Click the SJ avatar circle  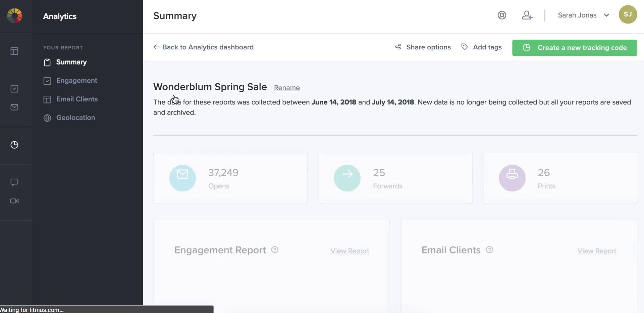tap(628, 14)
